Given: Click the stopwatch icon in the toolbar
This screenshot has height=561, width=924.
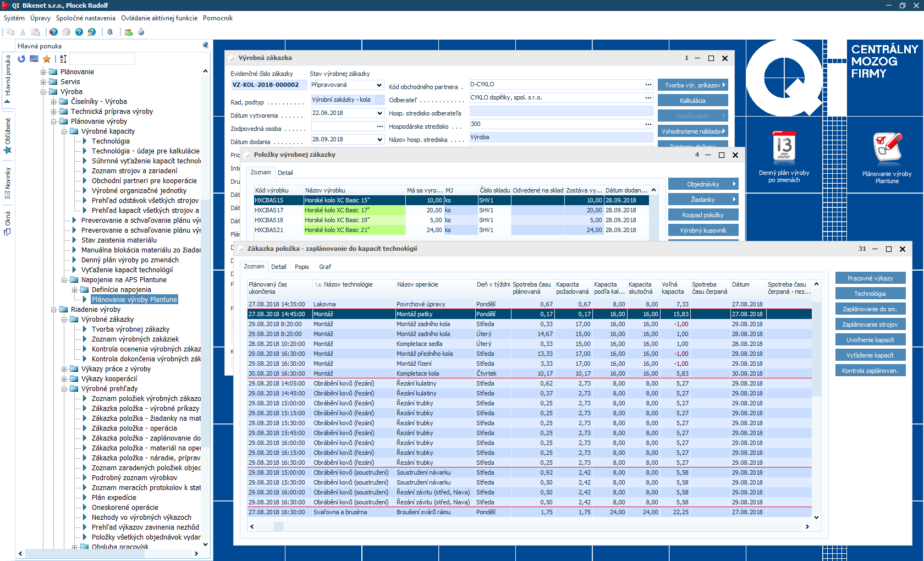Looking at the screenshot, I should point(141,32).
